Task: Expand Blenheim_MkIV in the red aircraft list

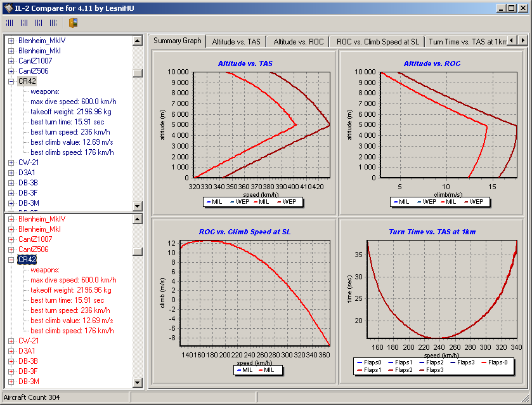Action: pyautogui.click(x=11, y=219)
